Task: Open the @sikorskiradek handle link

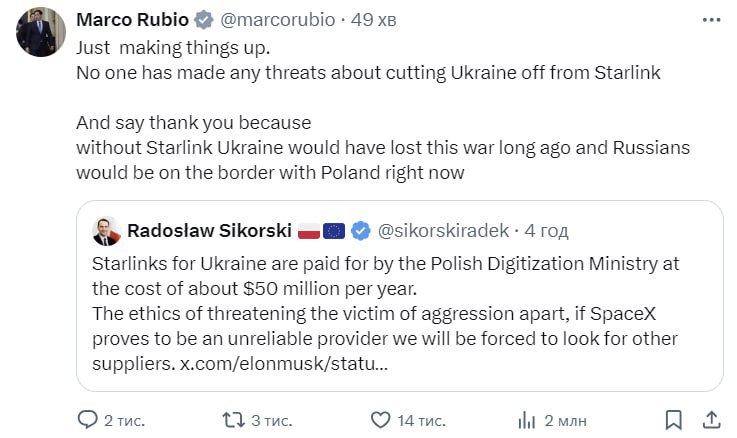Action: click(441, 231)
